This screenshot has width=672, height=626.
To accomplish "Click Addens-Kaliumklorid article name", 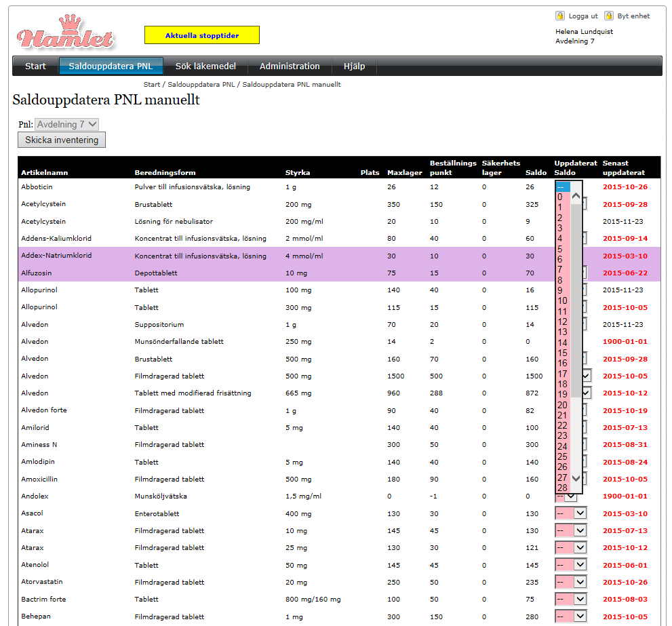I will point(56,238).
